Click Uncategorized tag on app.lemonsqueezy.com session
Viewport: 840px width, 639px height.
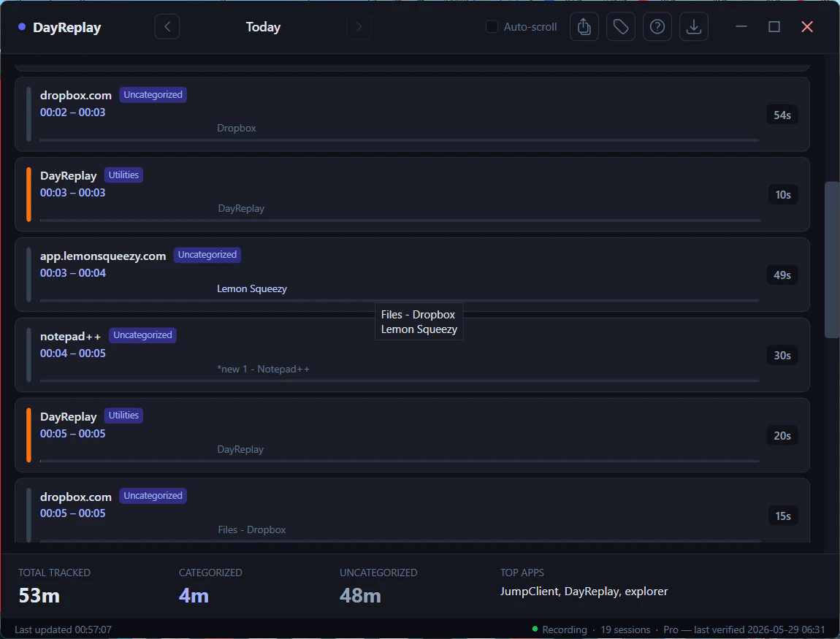[x=207, y=255]
